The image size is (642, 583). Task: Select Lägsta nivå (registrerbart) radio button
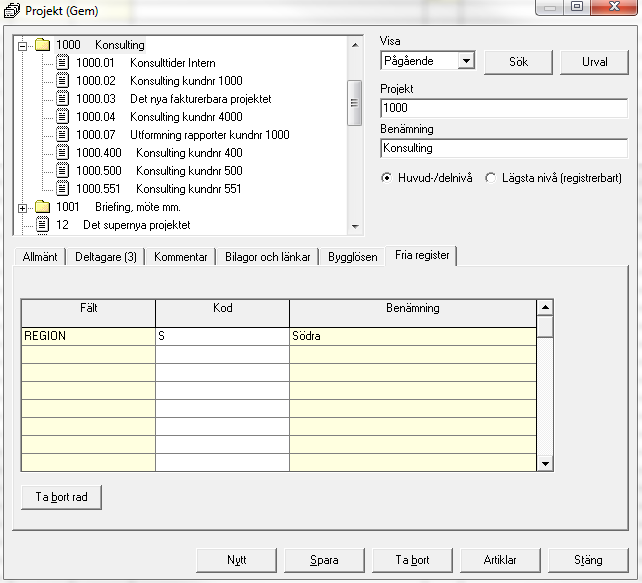pyautogui.click(x=490, y=178)
